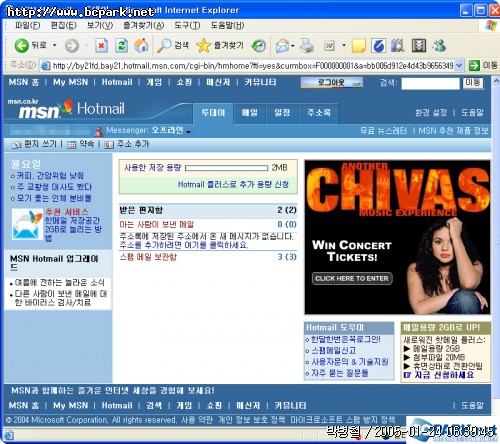The height and width of the screenshot is (444, 500).
Task: Click the Print printer toolbar icon
Action: pos(307,46)
